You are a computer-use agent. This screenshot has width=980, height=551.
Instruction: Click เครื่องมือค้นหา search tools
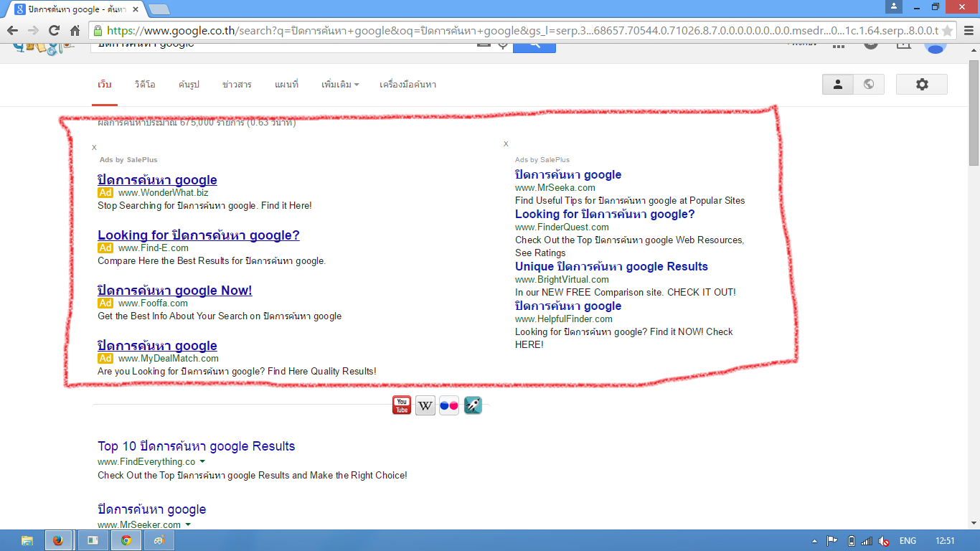[x=407, y=85]
